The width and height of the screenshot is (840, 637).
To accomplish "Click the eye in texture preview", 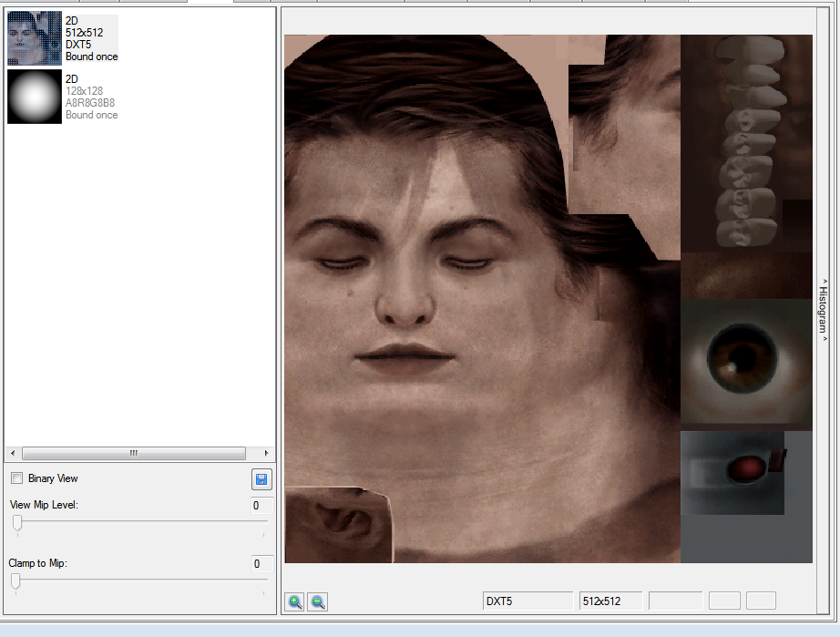I will [x=743, y=357].
